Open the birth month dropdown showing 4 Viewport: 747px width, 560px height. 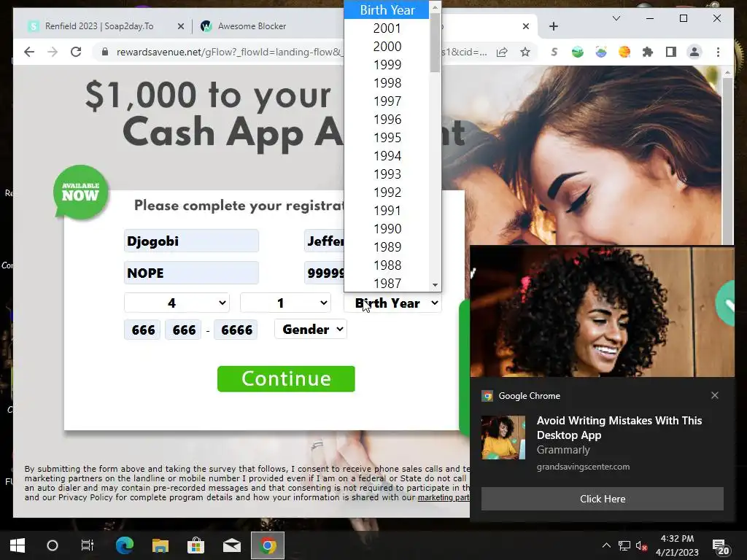click(x=177, y=303)
